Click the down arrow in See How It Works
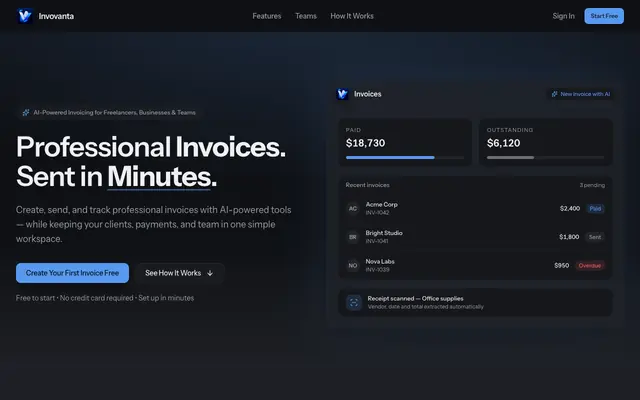 [210, 273]
